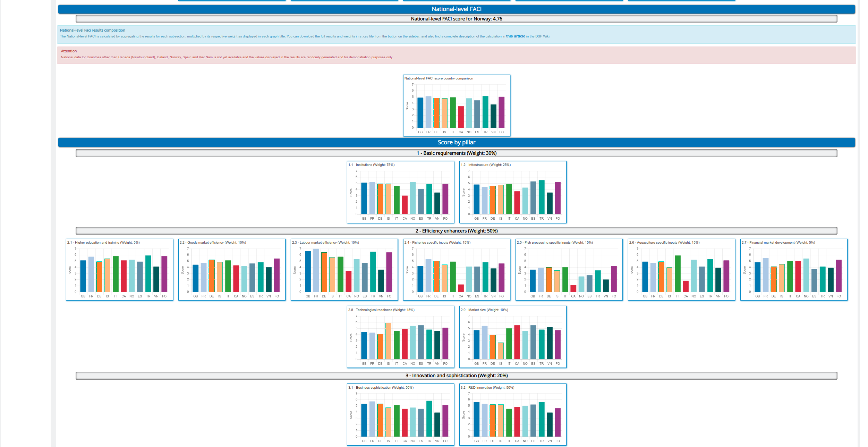Open the 2.9 - Market size chart
Screen dimensions: 868x447
coord(513,337)
